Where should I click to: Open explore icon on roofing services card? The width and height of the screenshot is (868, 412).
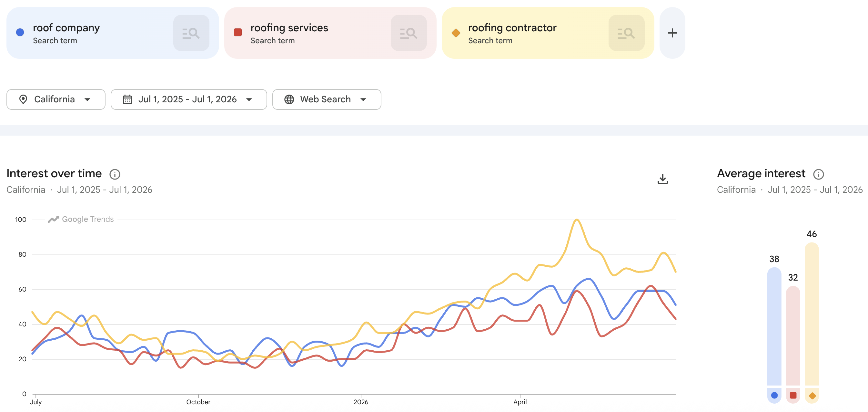(x=409, y=33)
